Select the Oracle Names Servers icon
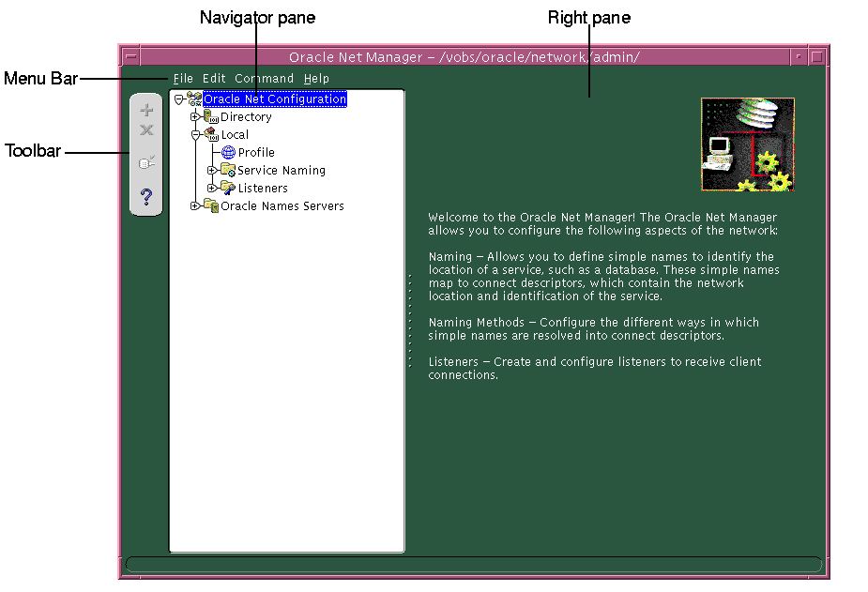The height and width of the screenshot is (592, 868). coord(210,205)
